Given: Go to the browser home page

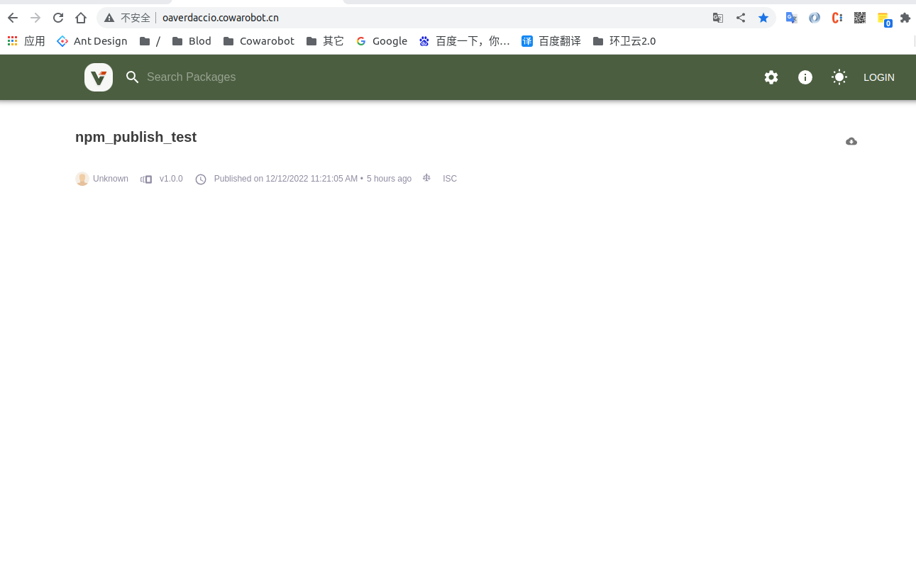Looking at the screenshot, I should coord(81,18).
